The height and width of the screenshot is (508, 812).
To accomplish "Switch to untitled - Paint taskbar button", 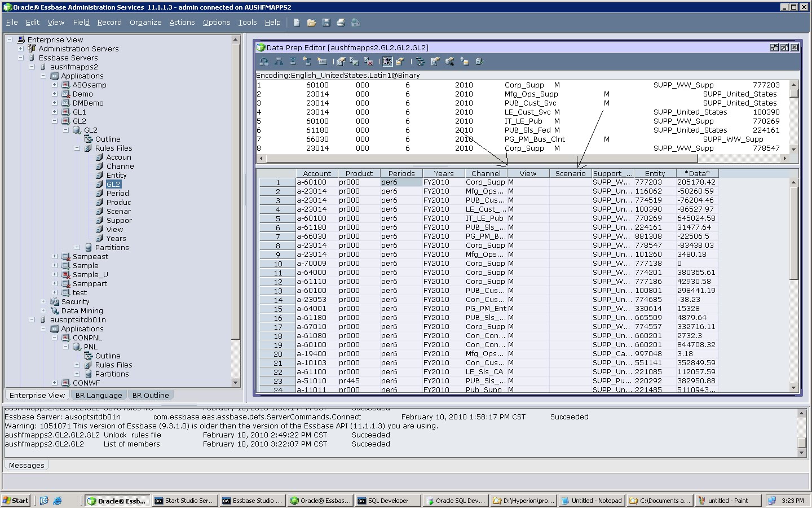I will 727,500.
